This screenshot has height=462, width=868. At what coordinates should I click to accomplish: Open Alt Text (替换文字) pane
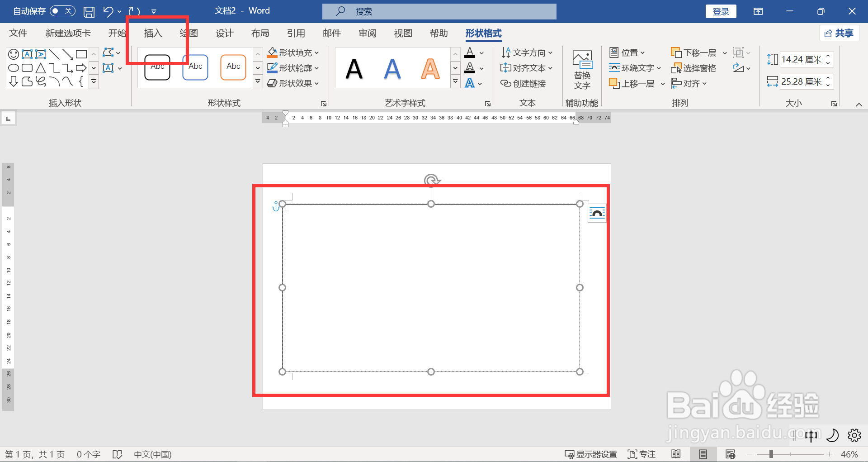[582, 70]
